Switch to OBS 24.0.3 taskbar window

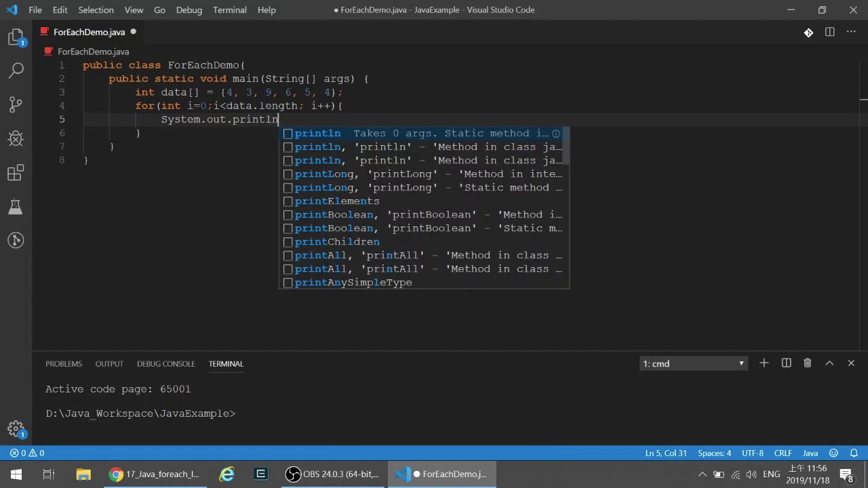pyautogui.click(x=332, y=474)
